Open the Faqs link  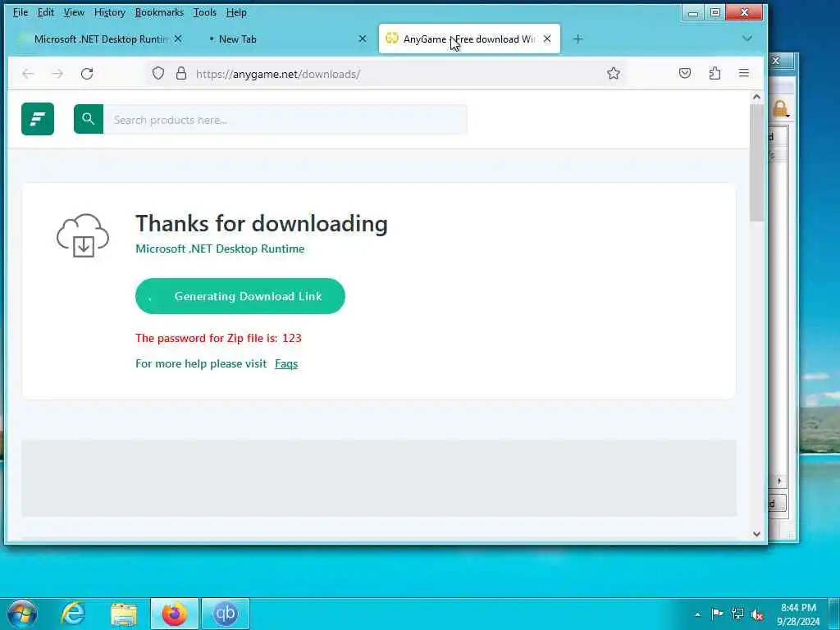(286, 363)
